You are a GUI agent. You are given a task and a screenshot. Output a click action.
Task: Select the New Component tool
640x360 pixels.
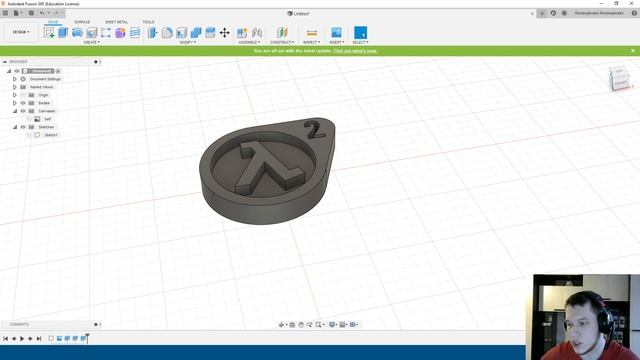pos(242,33)
